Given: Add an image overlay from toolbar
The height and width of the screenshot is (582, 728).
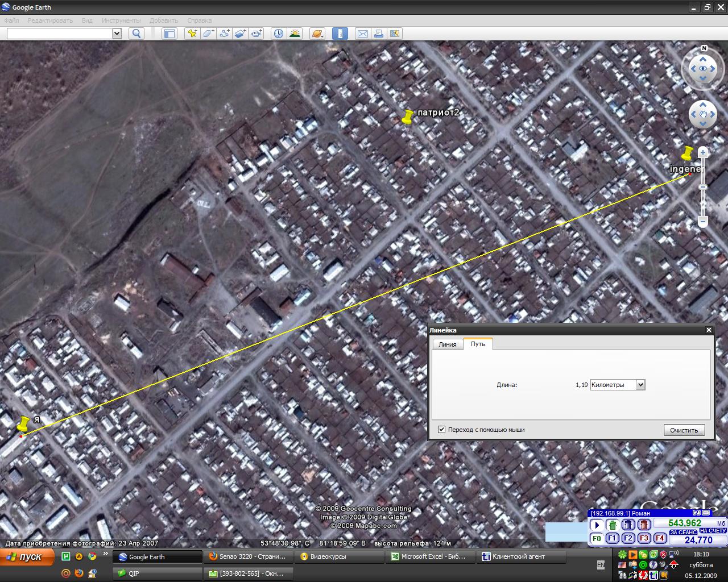Looking at the screenshot, I should click(241, 34).
